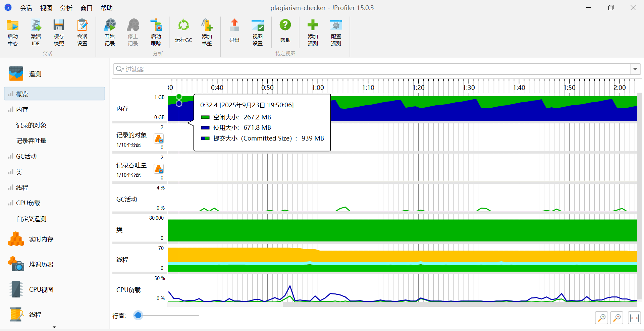Open the 窗口 menu

pos(87,8)
